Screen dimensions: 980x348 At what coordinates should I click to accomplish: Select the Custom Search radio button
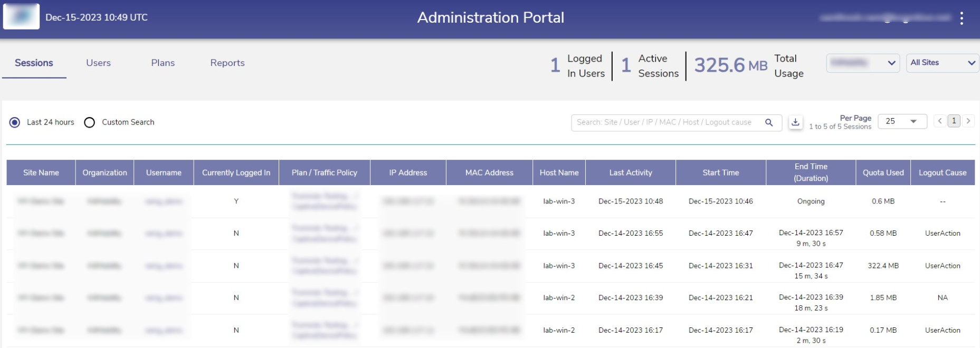[90, 122]
